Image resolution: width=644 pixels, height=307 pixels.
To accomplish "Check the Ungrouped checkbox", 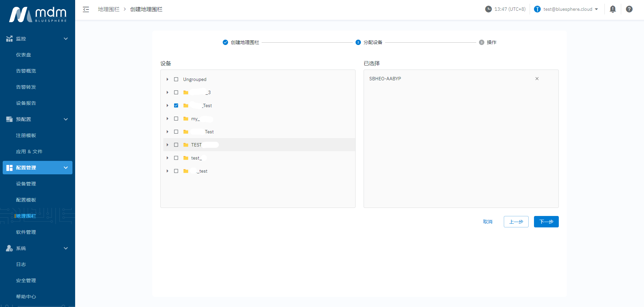I will (176, 79).
